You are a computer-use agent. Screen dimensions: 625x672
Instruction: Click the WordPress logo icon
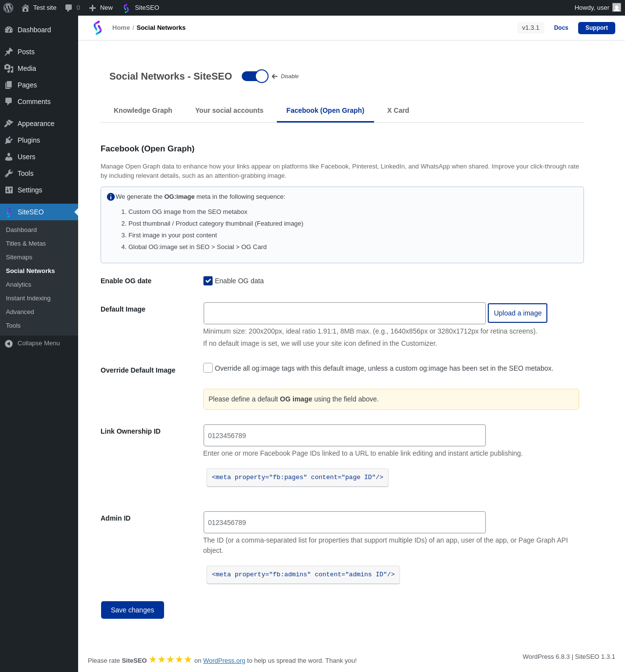coord(8,8)
